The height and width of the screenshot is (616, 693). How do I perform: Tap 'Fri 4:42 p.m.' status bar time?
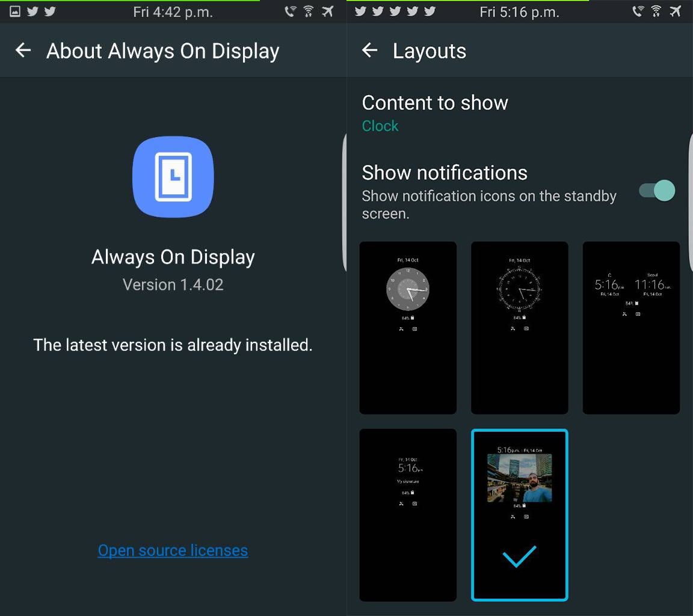tap(173, 13)
